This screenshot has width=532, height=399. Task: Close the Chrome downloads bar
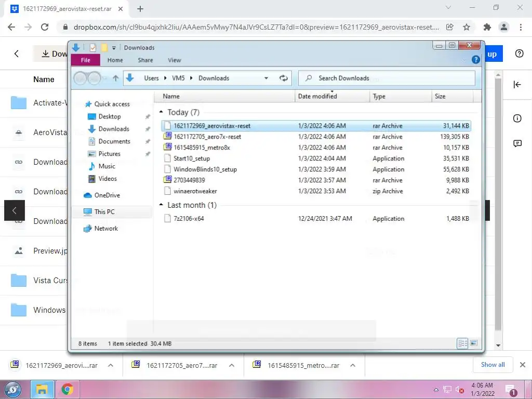[523, 365]
